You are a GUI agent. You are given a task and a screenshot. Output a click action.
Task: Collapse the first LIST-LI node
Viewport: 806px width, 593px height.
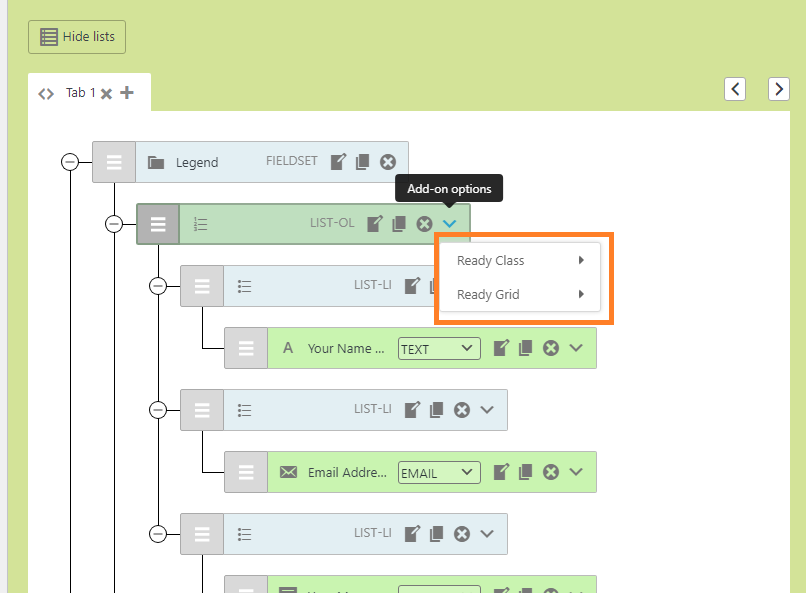click(x=158, y=286)
